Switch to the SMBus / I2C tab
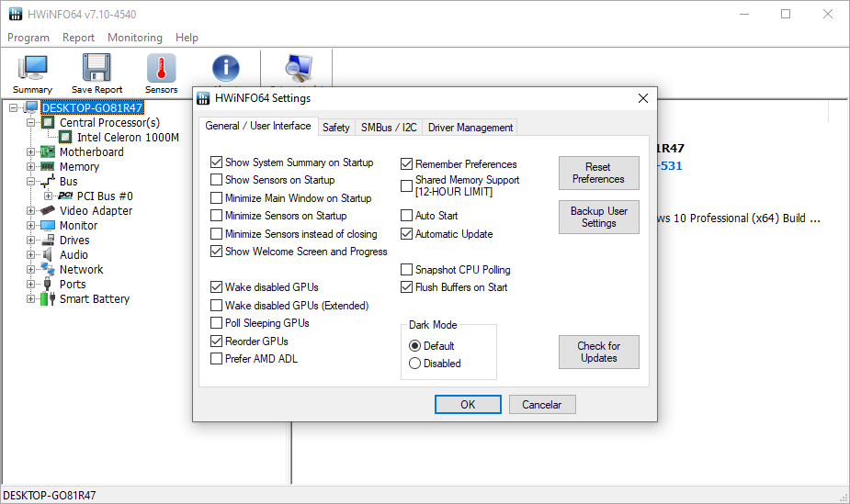This screenshot has width=850, height=504. [389, 128]
